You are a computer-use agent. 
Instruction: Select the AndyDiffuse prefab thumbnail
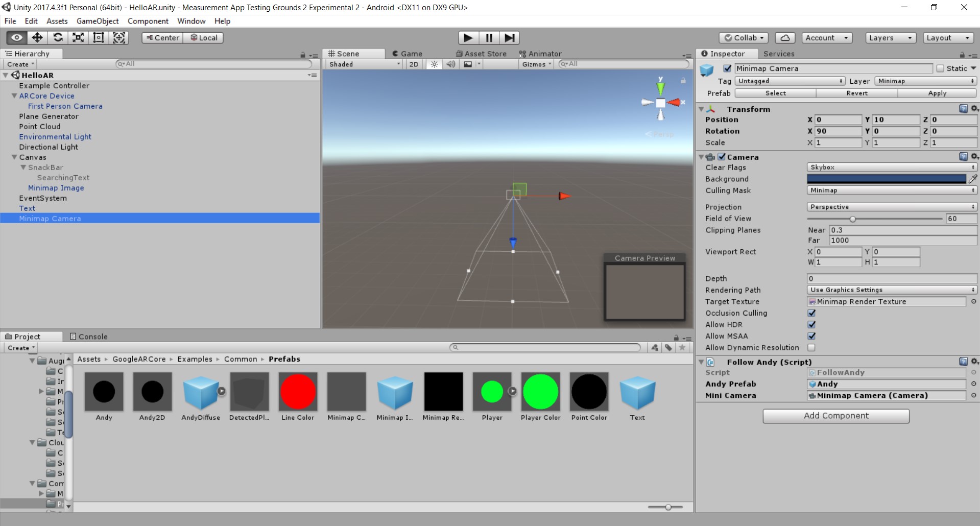[x=201, y=392]
